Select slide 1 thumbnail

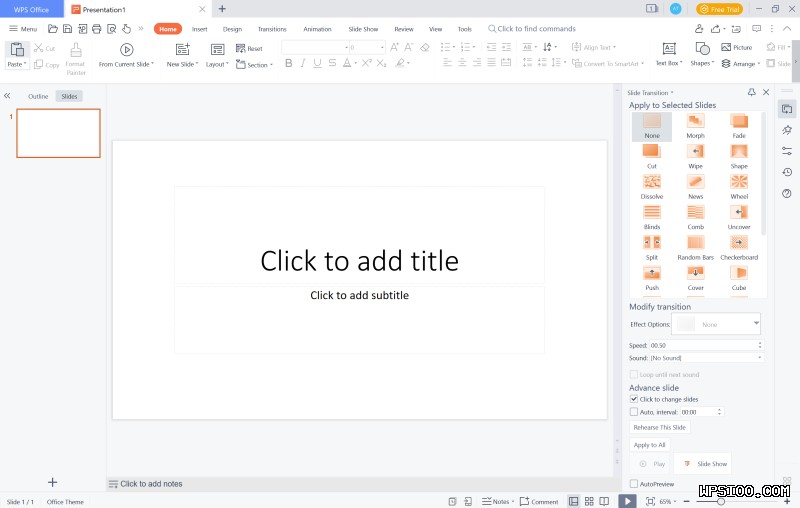point(59,133)
